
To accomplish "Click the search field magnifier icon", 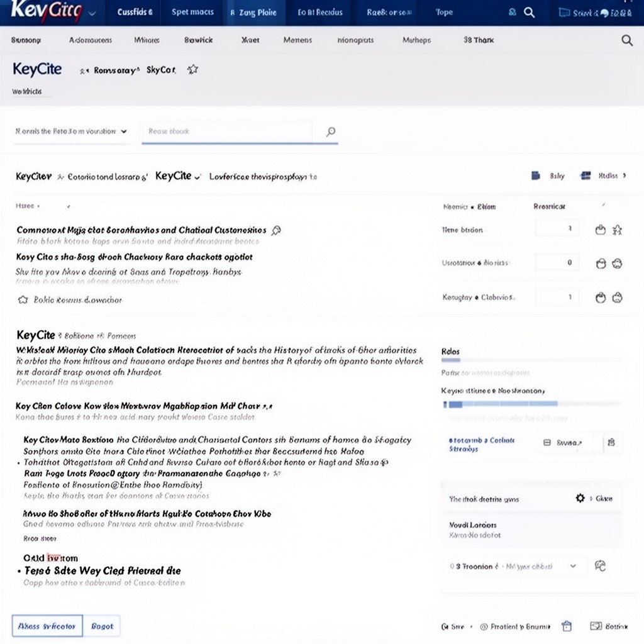I will [331, 131].
